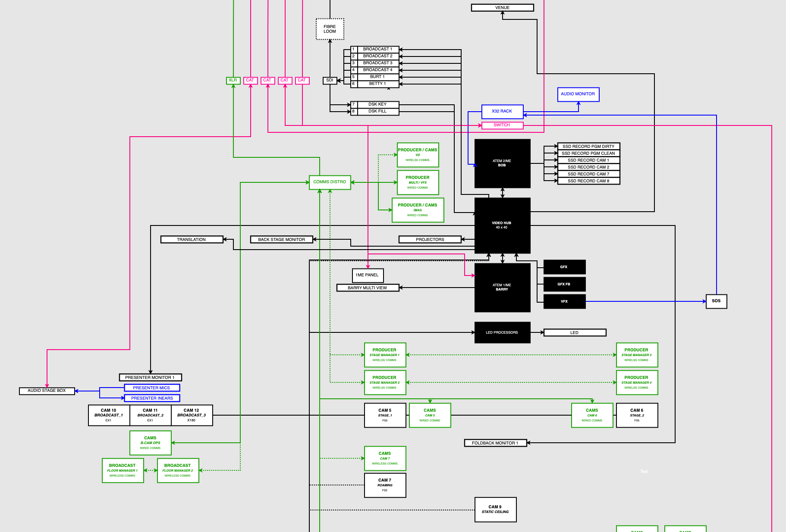The width and height of the screenshot is (786, 532).
Task: Select CAM 7 ROAMING box
Action: click(x=385, y=485)
